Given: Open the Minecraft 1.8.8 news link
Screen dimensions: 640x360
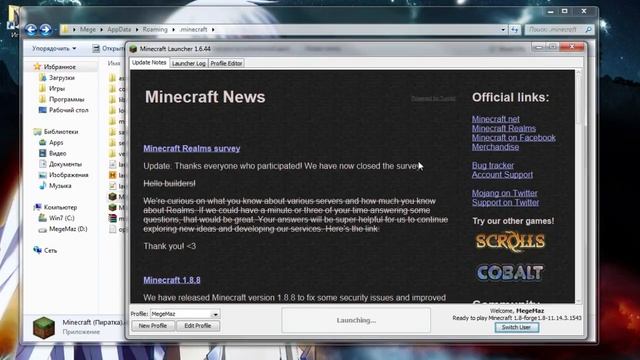Looking at the screenshot, I should [x=172, y=280].
